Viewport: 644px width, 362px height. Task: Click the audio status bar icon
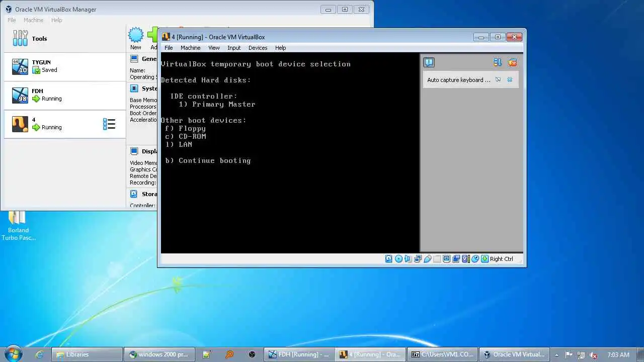pyautogui.click(x=408, y=259)
